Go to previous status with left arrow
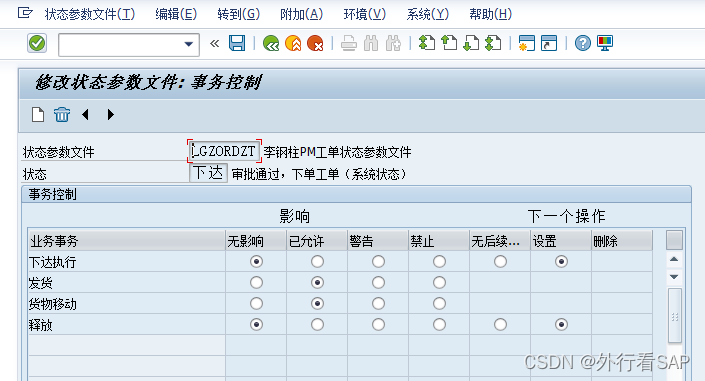 (85, 115)
